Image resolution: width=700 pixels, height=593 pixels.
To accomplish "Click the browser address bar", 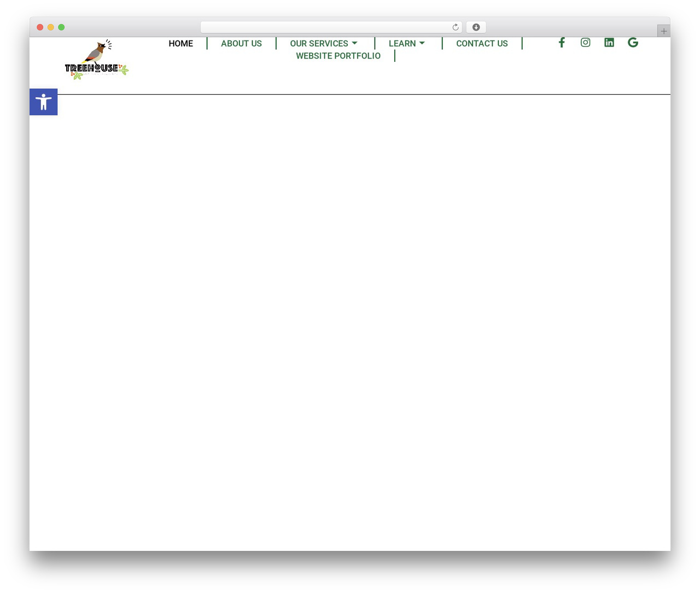I will pos(331,27).
